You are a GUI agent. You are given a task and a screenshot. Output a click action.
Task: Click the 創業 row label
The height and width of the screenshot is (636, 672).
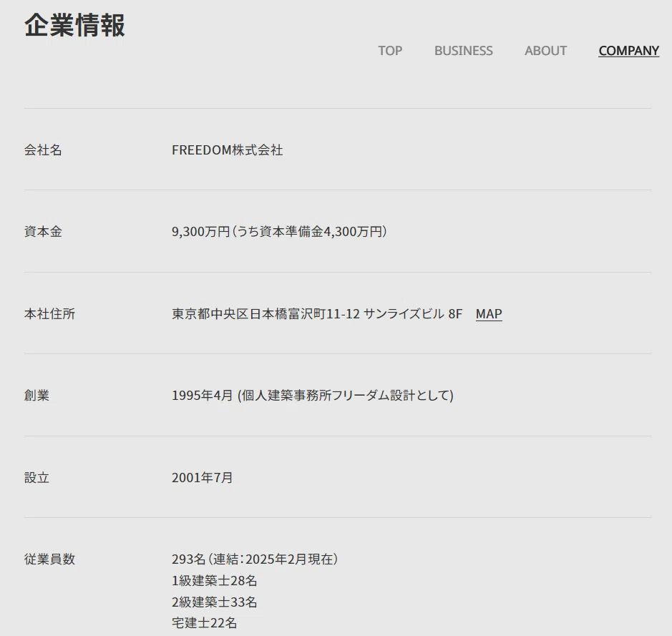click(x=36, y=396)
